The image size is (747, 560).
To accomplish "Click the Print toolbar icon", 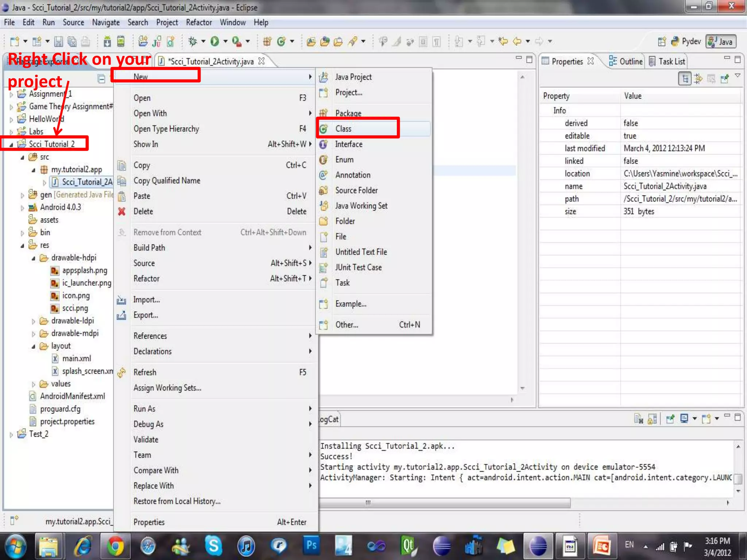I will (85, 42).
